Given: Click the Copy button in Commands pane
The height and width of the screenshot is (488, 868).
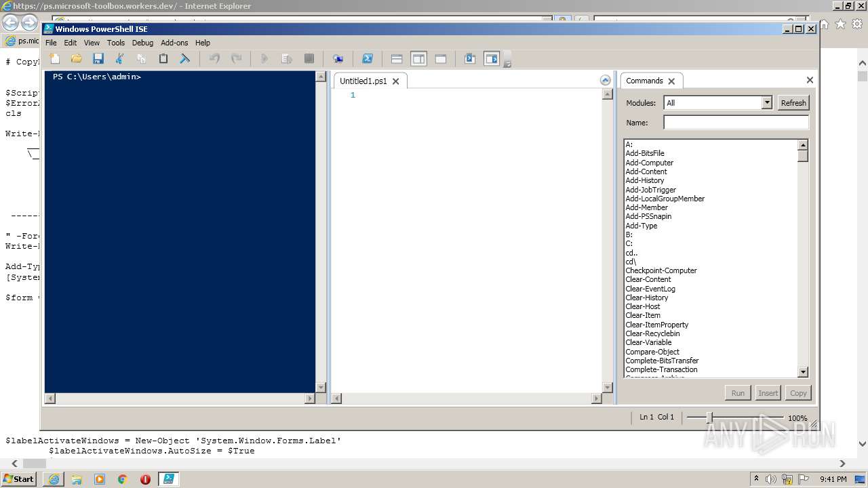Looking at the screenshot, I should pyautogui.click(x=798, y=393).
